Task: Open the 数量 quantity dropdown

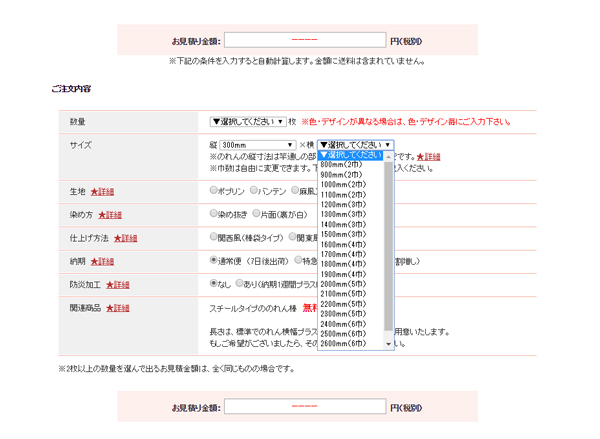Action: (248, 122)
